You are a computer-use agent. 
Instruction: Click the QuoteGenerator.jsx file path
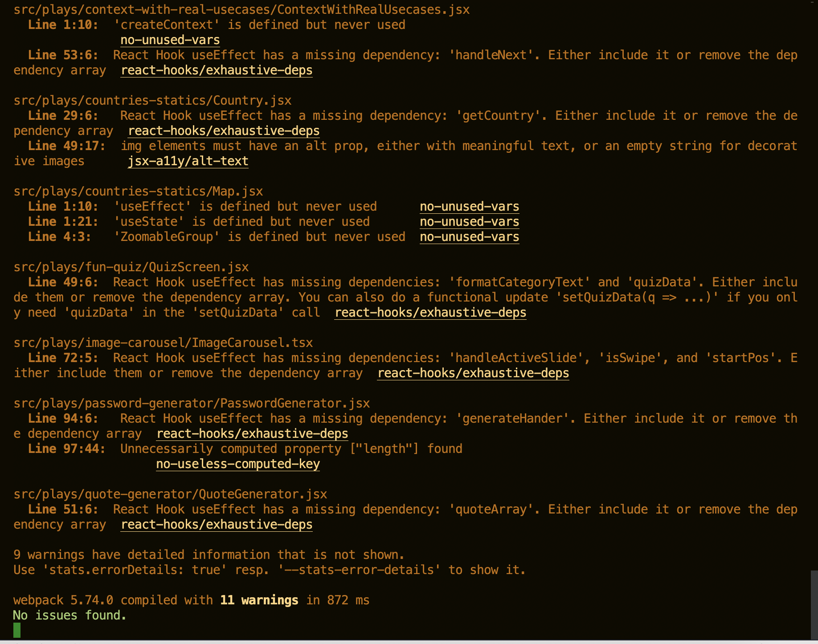(x=170, y=494)
